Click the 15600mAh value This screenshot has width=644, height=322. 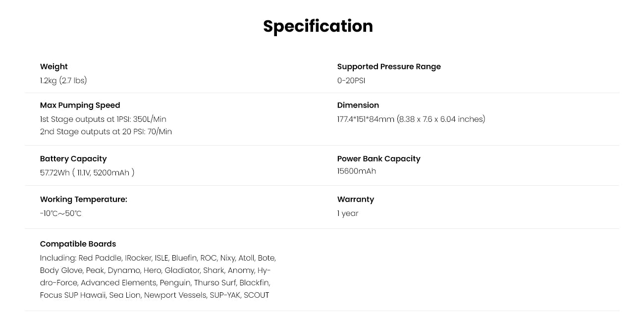pos(356,171)
